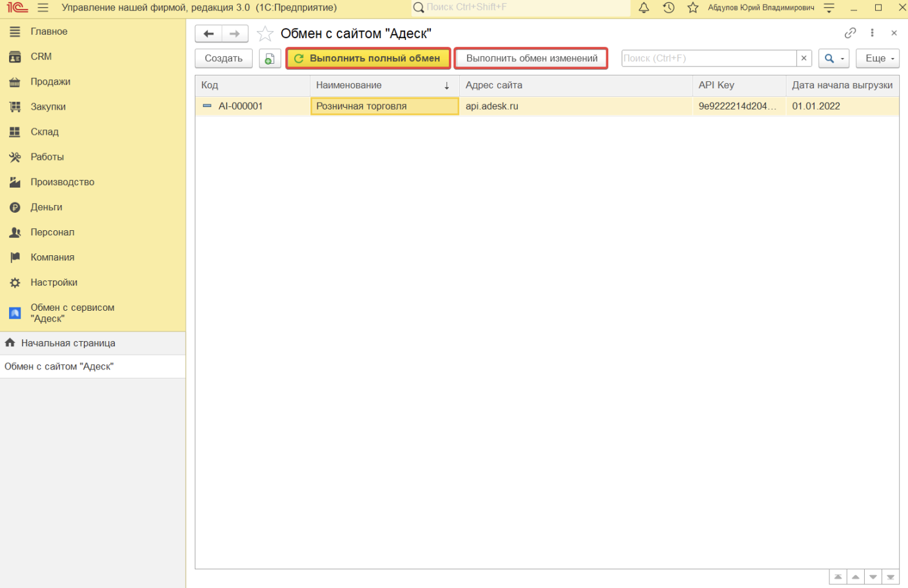The height and width of the screenshot is (588, 908).
Task: Switch to Начальная страница tab
Action: (93, 343)
